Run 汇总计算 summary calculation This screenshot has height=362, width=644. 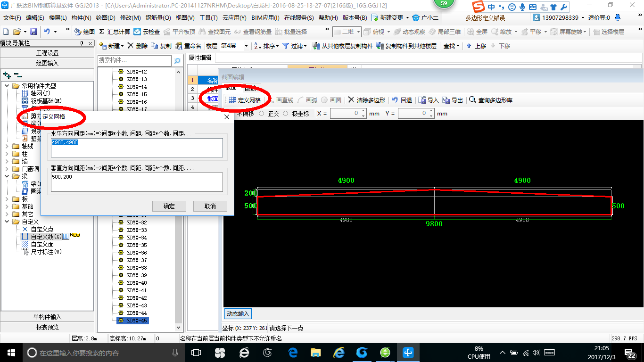115,32
